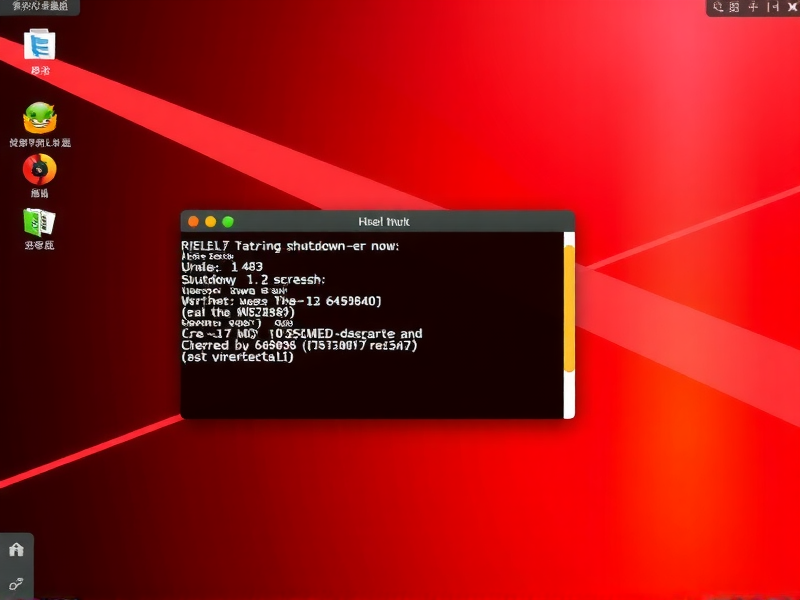Click the plus icon in the top-right toolbar

coord(754,8)
